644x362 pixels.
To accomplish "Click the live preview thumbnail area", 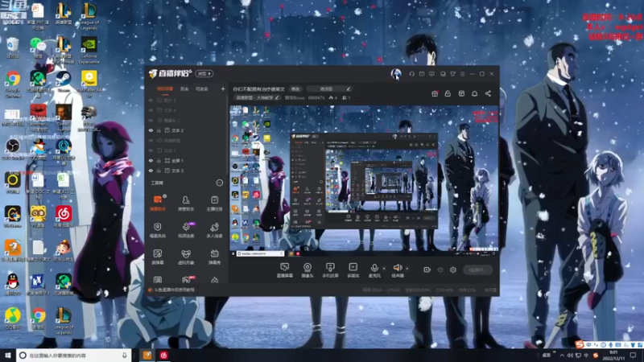I will click(x=364, y=180).
